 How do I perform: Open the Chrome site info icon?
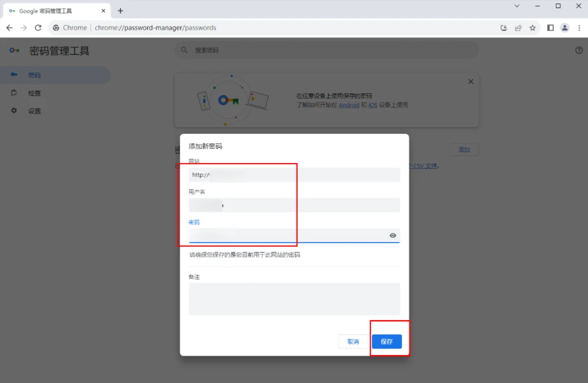coord(56,28)
